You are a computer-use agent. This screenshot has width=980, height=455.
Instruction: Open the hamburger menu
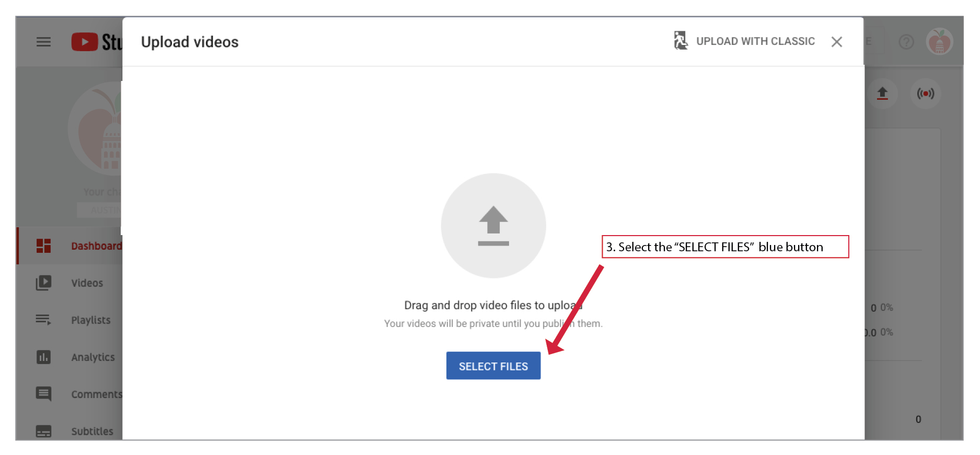point(43,42)
